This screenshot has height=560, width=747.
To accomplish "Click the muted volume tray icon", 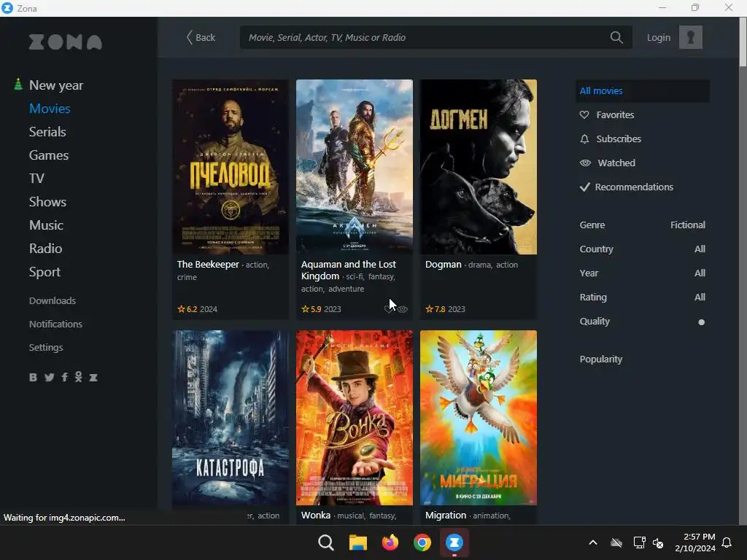I will point(658,542).
